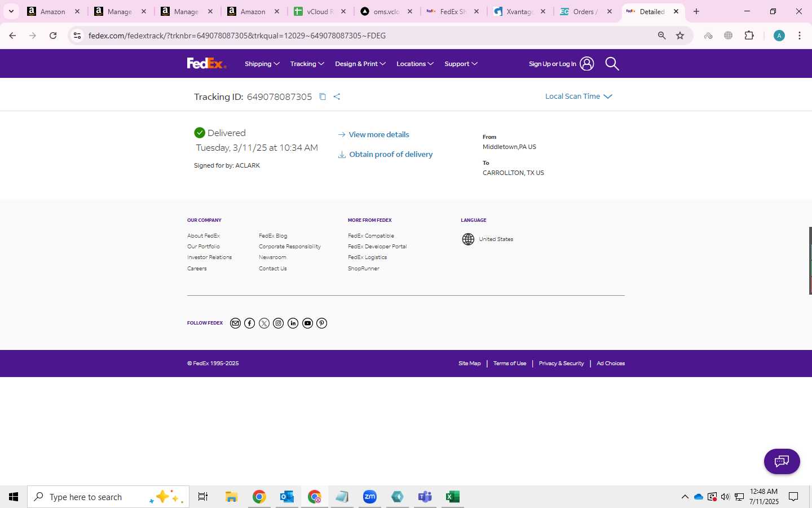Open FedEx LinkedIn icon
Viewport: 812px width, 508px height.
tap(293, 323)
